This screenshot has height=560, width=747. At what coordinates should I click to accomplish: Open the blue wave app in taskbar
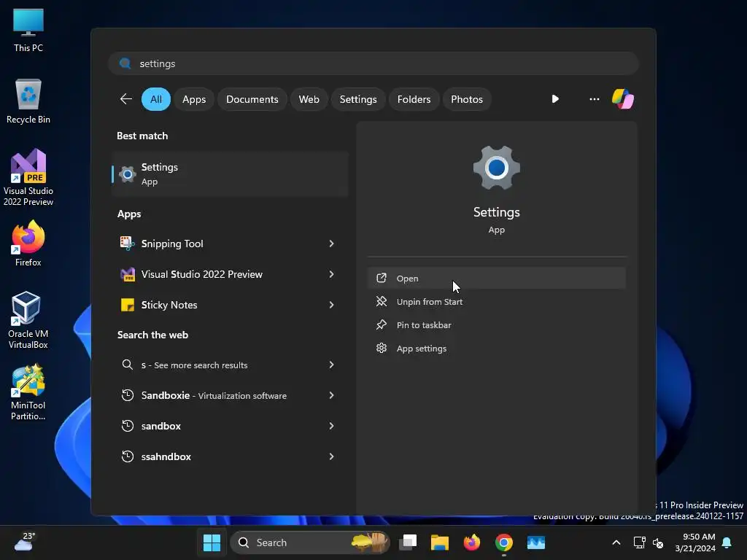(x=536, y=542)
